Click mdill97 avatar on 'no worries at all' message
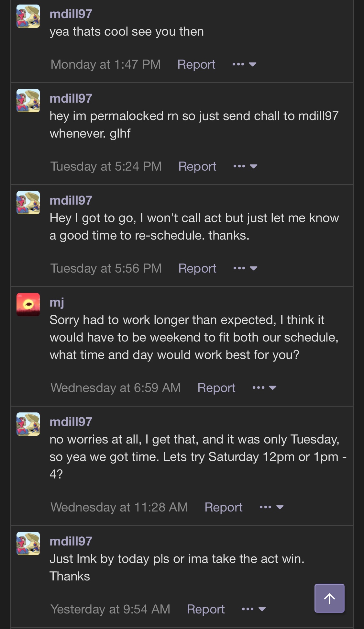 [28, 424]
